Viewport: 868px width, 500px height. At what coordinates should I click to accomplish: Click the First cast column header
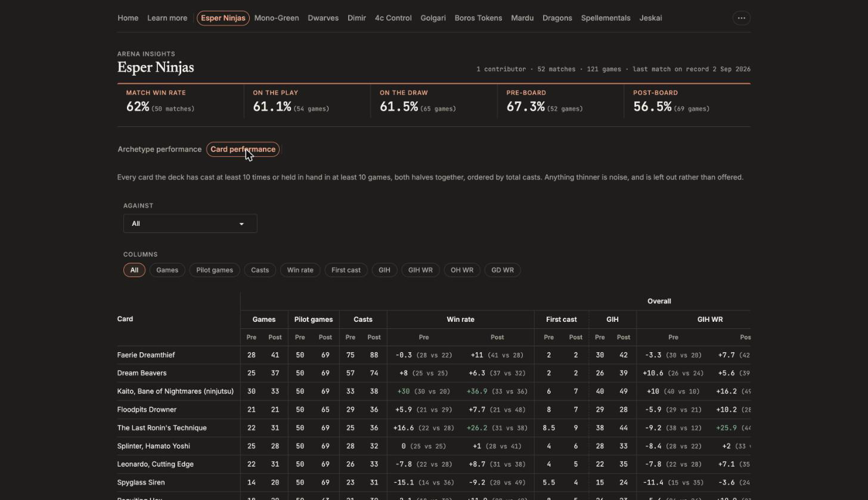(561, 319)
